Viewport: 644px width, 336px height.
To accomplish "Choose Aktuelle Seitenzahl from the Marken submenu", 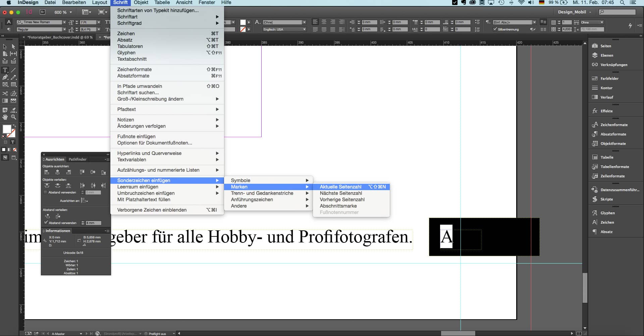I will click(x=340, y=187).
